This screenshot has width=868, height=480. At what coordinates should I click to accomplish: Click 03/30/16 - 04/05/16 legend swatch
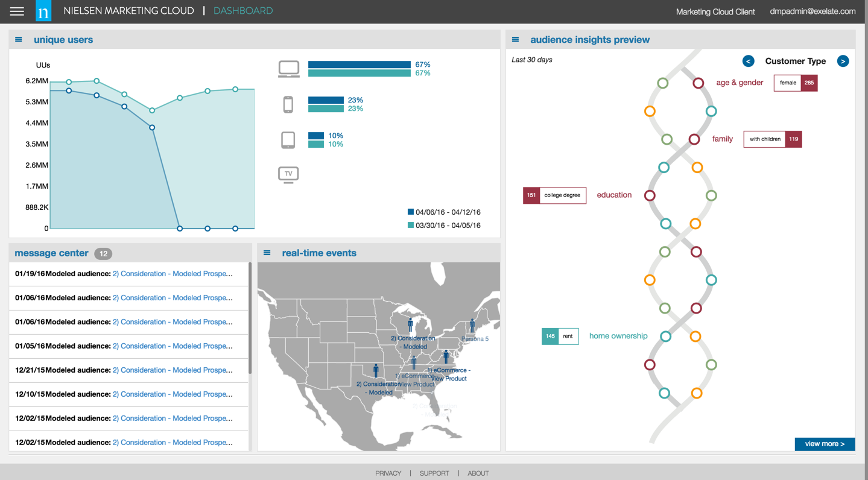coord(411,225)
